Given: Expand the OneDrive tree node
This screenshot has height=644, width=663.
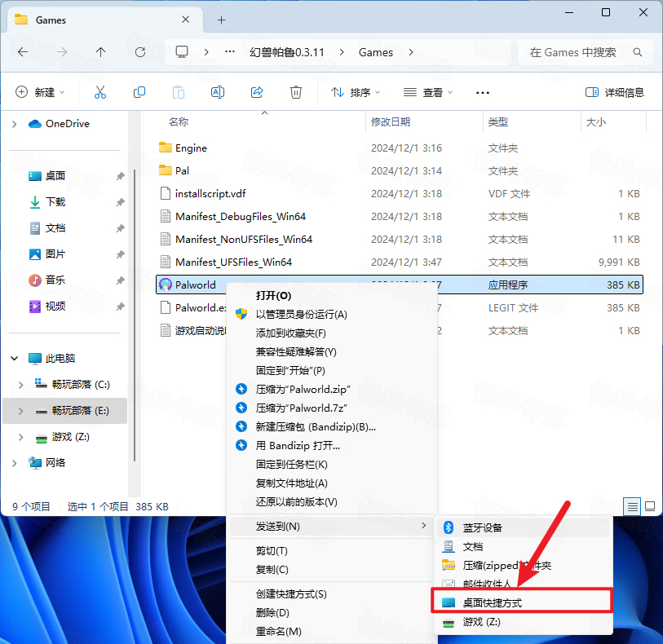Looking at the screenshot, I should [x=15, y=124].
